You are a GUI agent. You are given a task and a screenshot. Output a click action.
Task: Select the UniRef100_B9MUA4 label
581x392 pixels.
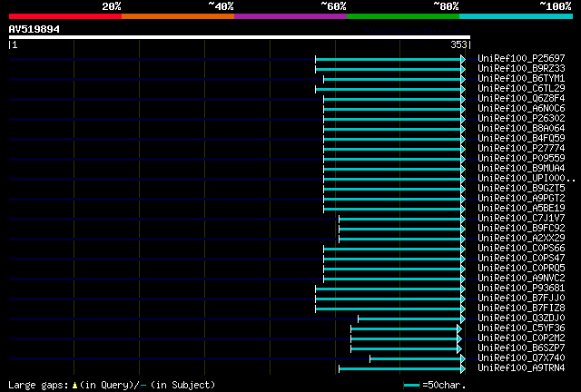coord(521,168)
